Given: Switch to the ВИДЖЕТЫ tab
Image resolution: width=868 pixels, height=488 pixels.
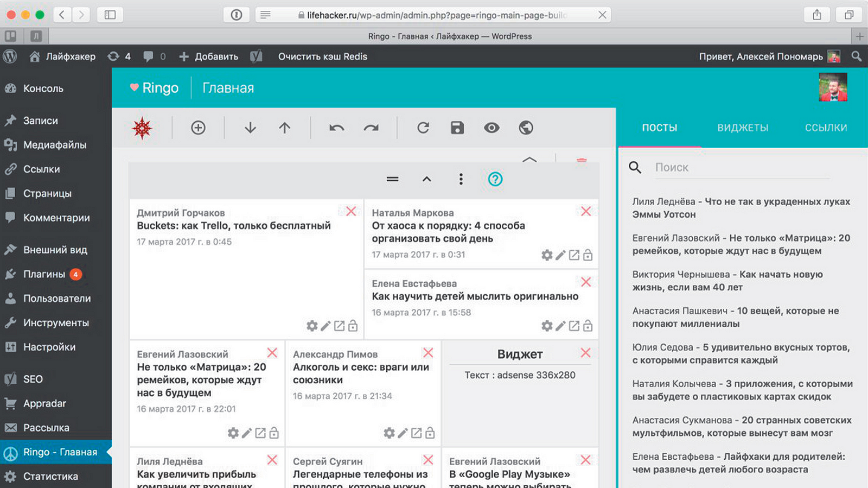Looking at the screenshot, I should [x=743, y=128].
